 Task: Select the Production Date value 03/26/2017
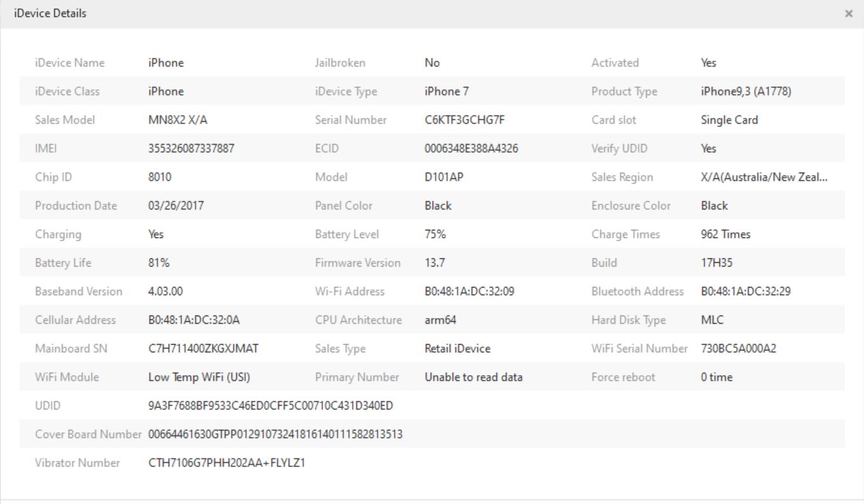[x=176, y=206]
